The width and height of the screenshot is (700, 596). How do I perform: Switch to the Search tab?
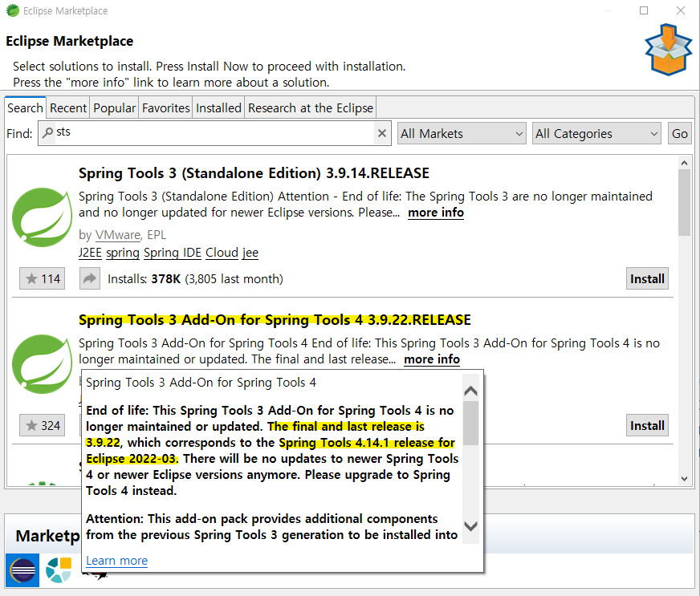25,108
